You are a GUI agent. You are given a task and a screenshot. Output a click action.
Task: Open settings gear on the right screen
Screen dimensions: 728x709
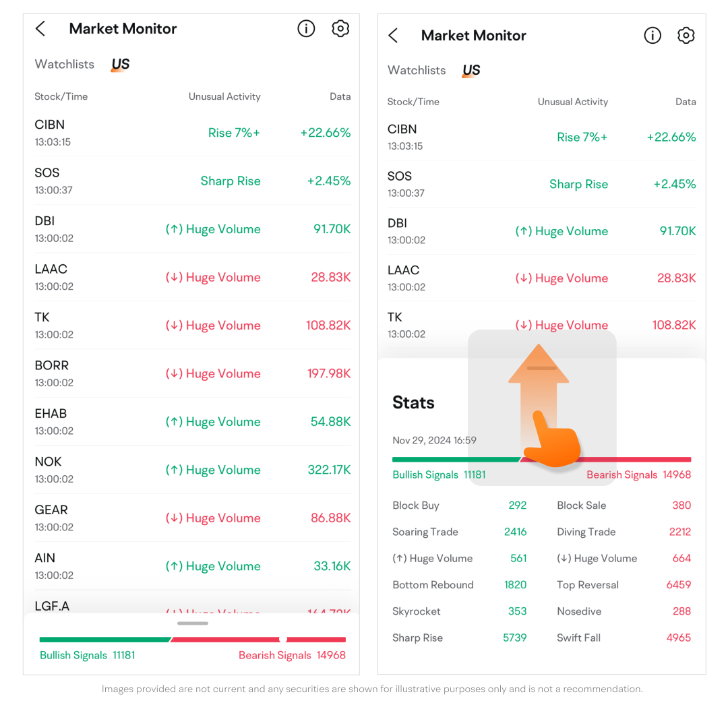tap(686, 36)
